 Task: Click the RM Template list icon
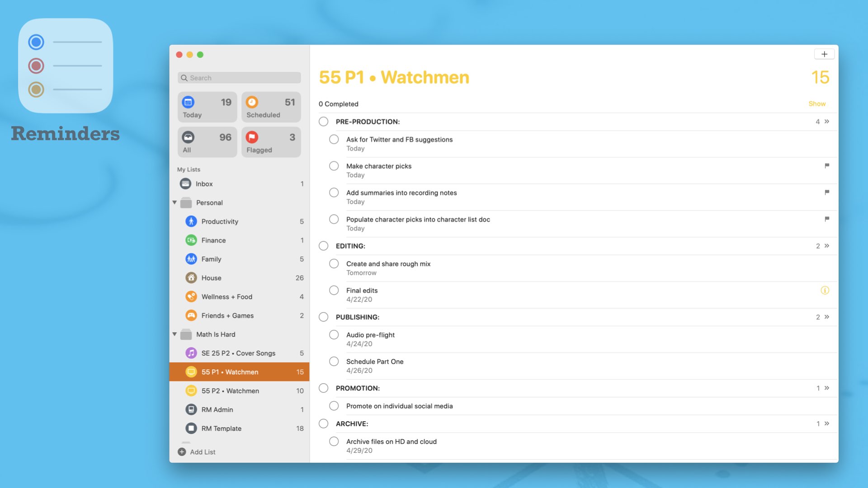(x=191, y=428)
